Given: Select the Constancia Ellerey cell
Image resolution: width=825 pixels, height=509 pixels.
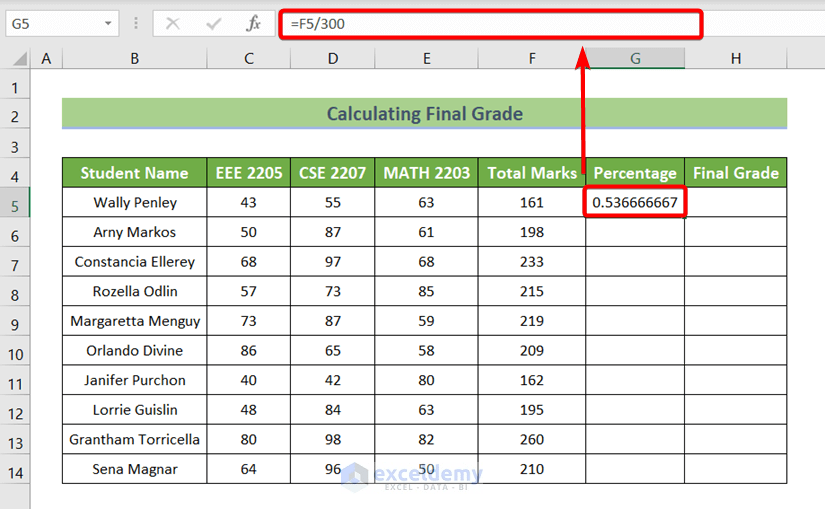Looking at the screenshot, I should (135, 262).
